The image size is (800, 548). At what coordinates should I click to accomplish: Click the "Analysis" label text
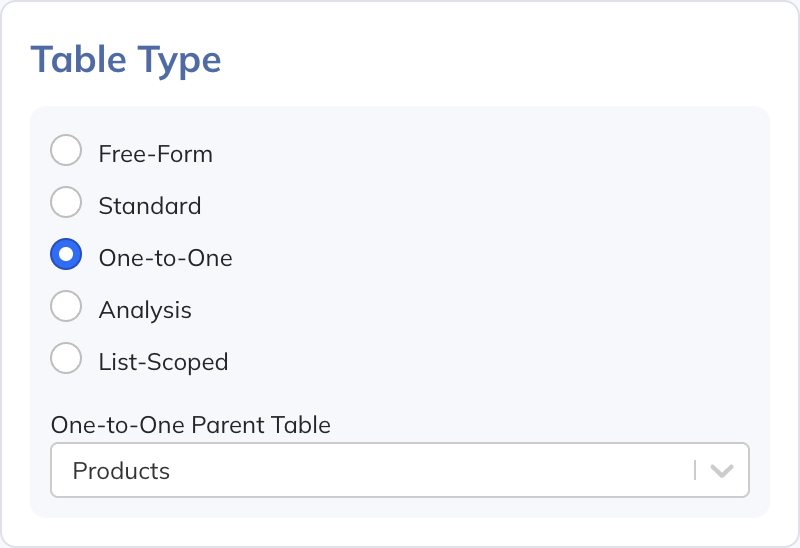(145, 310)
